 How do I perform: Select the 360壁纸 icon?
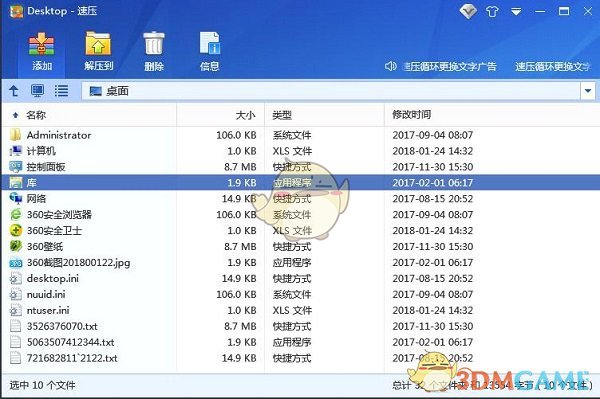point(16,246)
